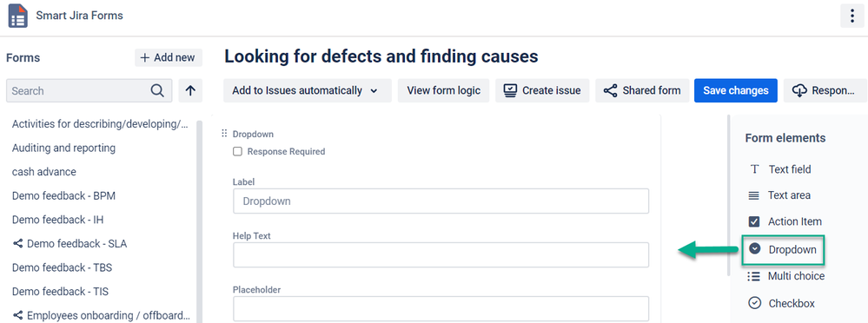Screen dimensions: 868x323
Task: Grab the drag handle next to Dropdown field
Action: click(x=224, y=134)
